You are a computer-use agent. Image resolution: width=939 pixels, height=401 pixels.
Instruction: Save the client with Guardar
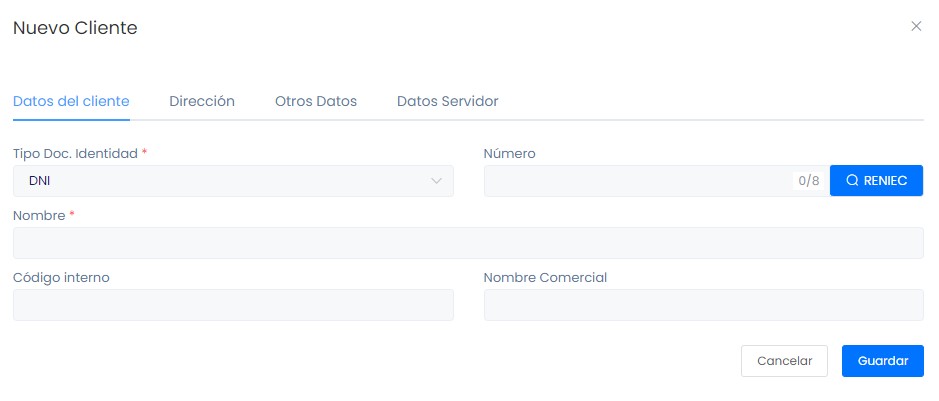click(x=882, y=361)
